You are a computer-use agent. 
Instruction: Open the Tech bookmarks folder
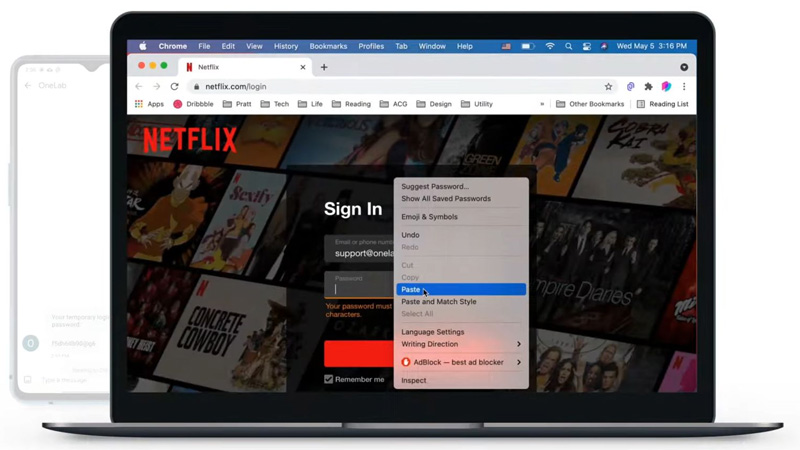(275, 104)
